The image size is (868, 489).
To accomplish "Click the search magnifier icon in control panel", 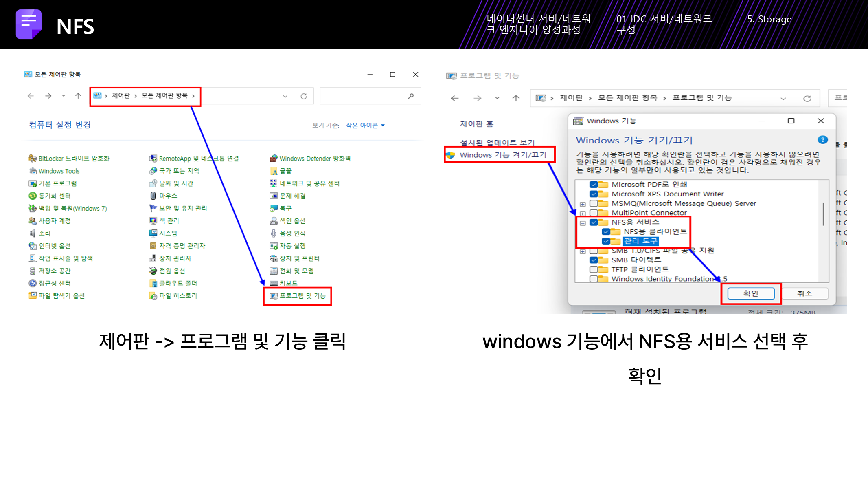I will [411, 96].
